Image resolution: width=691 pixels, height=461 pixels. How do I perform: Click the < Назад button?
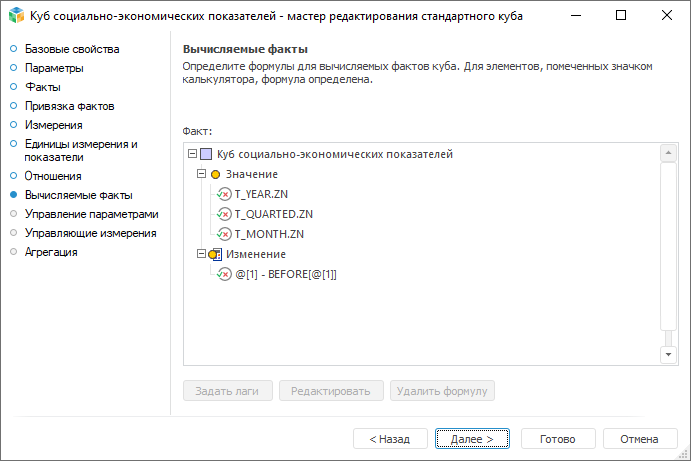(389, 439)
